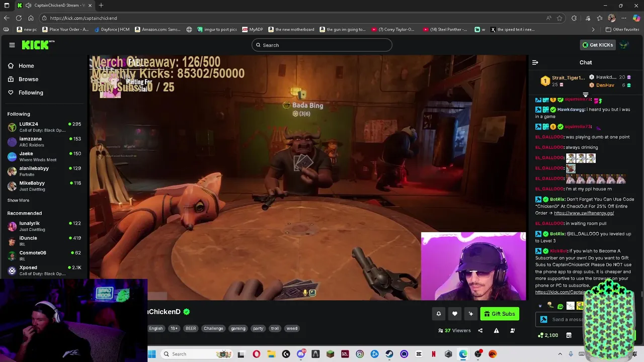
Task: Open Browse in sidebar
Action: (28, 79)
